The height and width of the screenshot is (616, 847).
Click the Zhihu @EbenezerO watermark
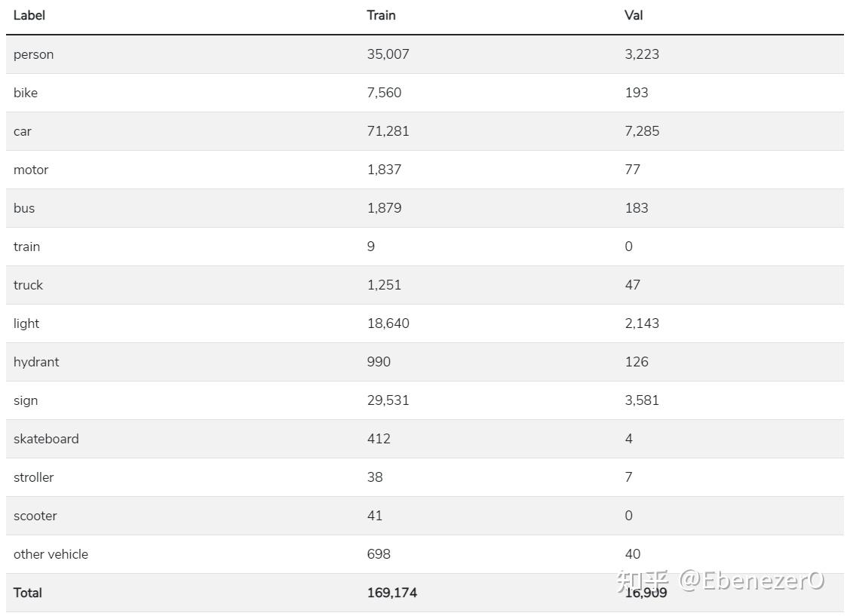[720, 580]
